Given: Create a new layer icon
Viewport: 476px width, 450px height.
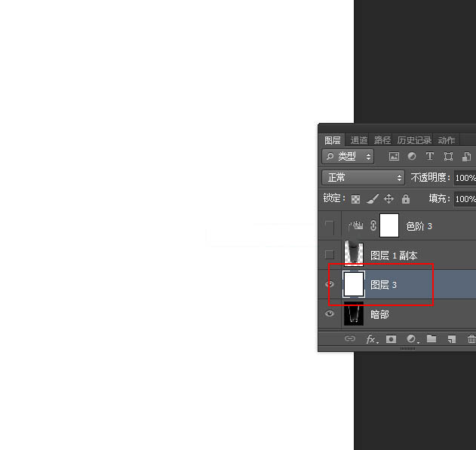Looking at the screenshot, I should (452, 339).
